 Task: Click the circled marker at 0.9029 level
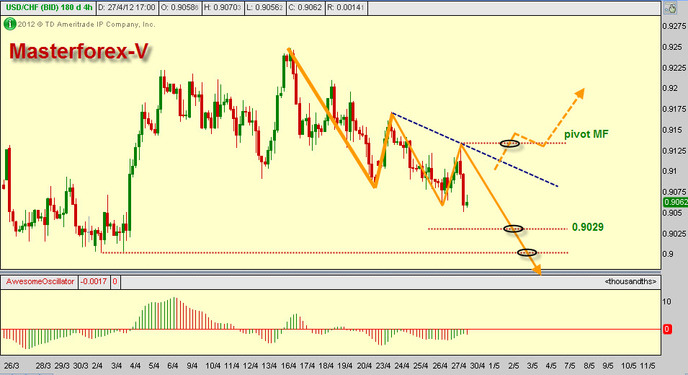pyautogui.click(x=513, y=229)
